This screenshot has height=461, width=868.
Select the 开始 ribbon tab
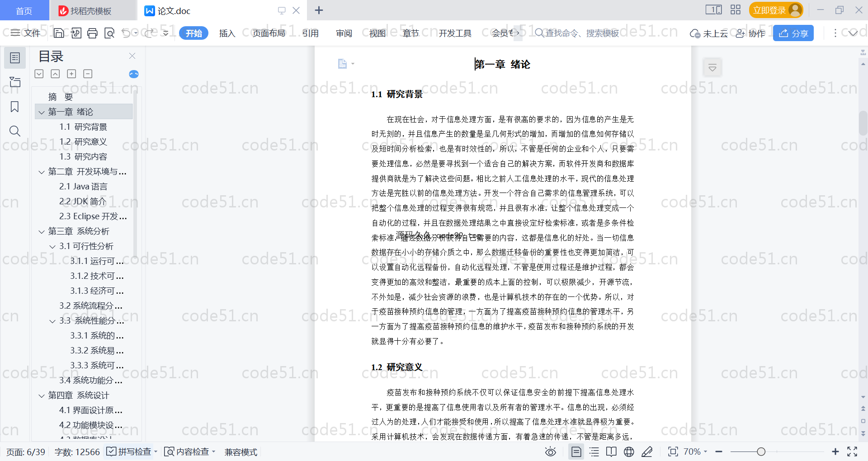(193, 33)
